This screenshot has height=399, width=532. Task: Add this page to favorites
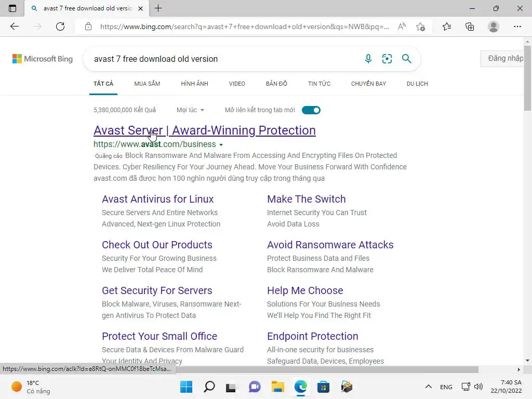point(420,26)
